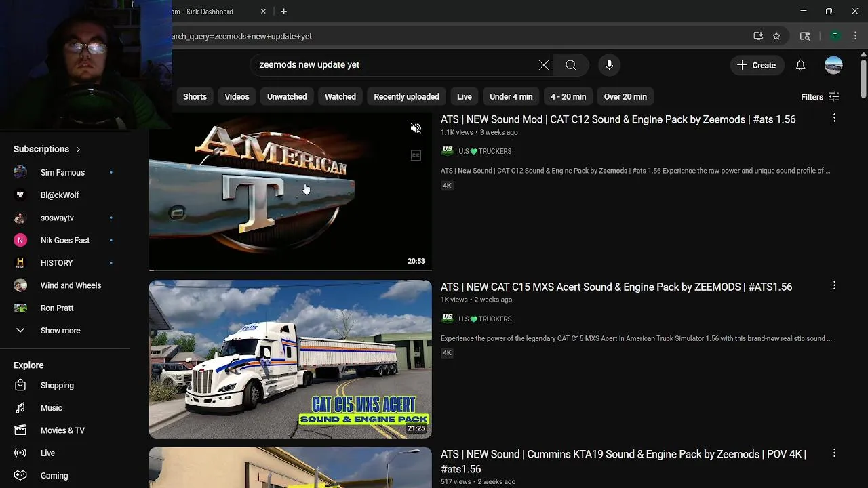Open Nik Goes Fast channel avatar
Viewport: 868px width, 488px height.
tap(20, 240)
